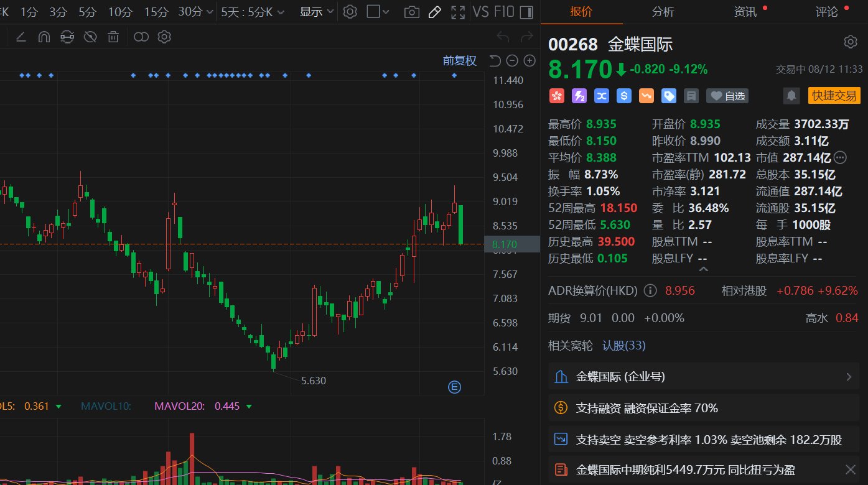Expand 金蝶国际 (企业号) row
Viewport: 868px width, 485px height.
(704, 377)
